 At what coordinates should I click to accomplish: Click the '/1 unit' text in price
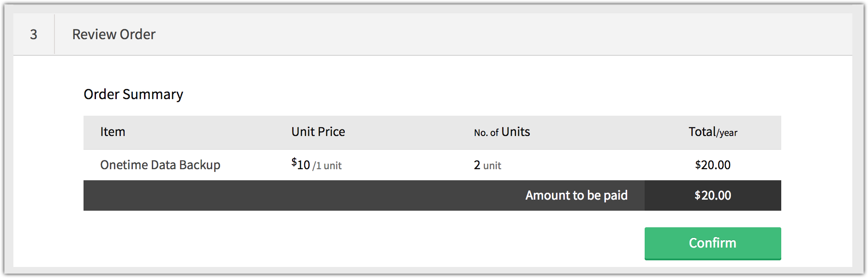click(x=327, y=166)
